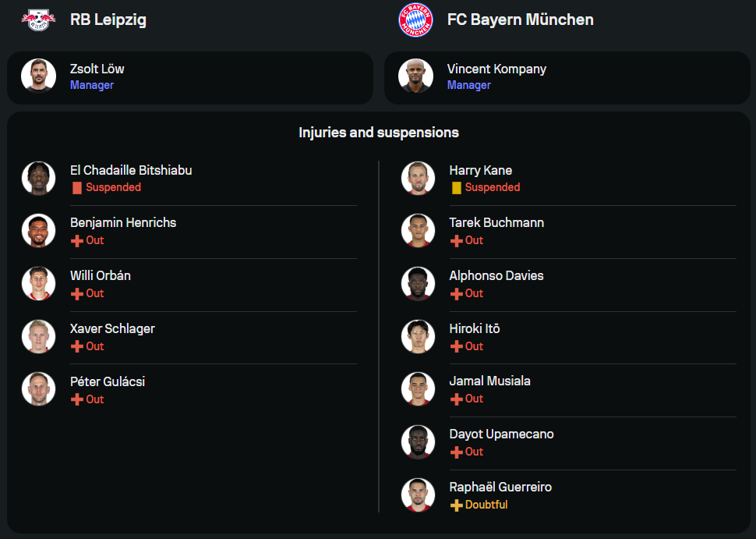The height and width of the screenshot is (539, 756).
Task: Open Dayot Upamecano's player name link
Action: (501, 434)
